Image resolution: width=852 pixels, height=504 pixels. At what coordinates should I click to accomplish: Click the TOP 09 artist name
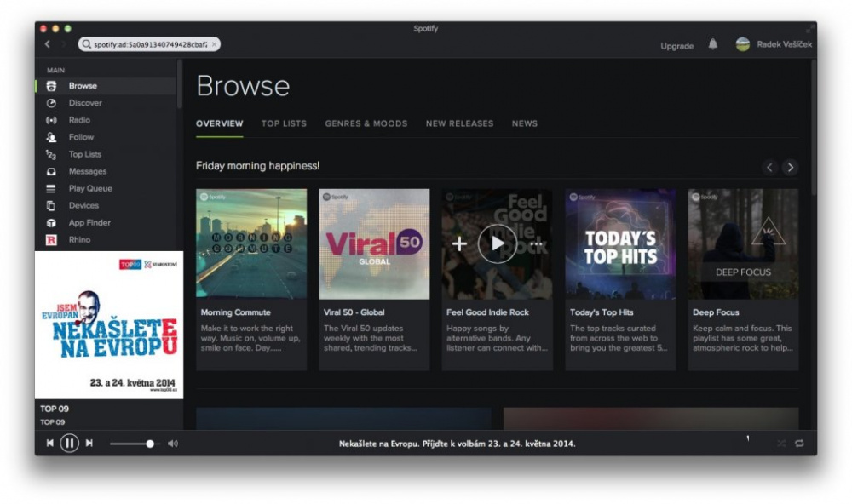click(x=52, y=422)
